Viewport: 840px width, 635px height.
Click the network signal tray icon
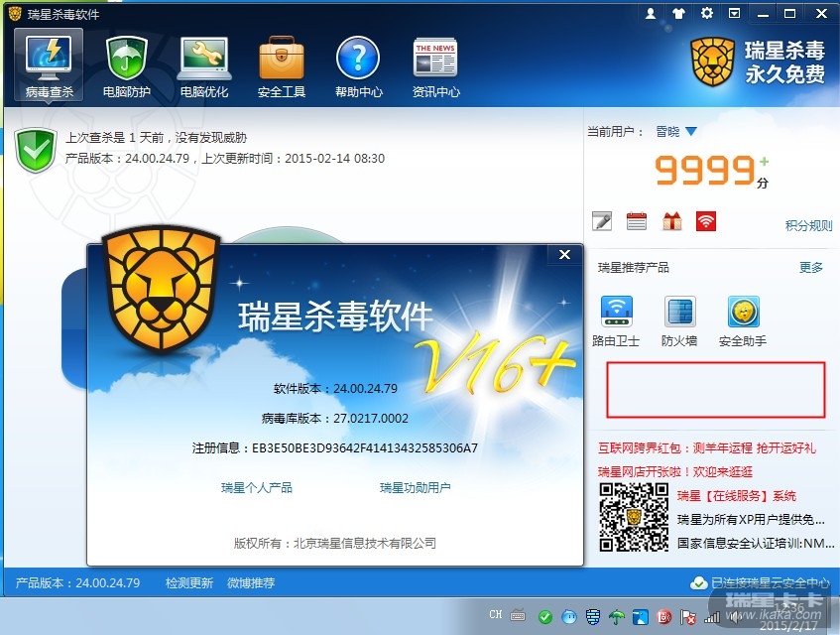(x=712, y=617)
